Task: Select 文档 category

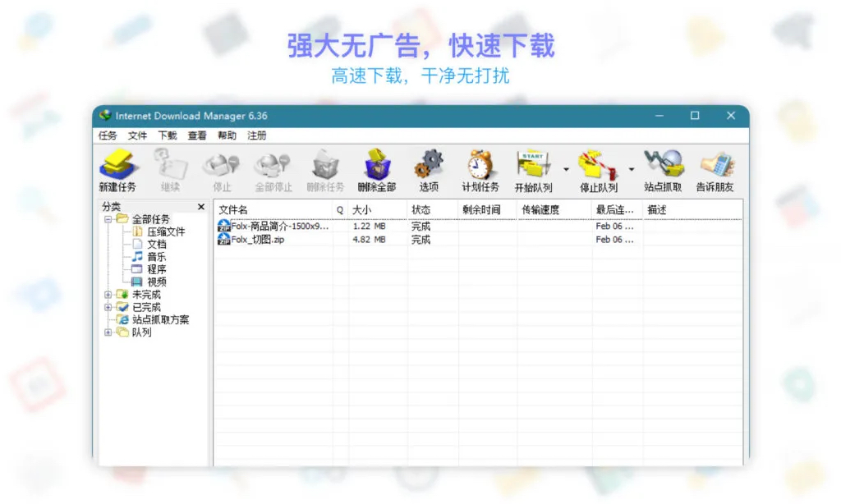Action: (157, 244)
